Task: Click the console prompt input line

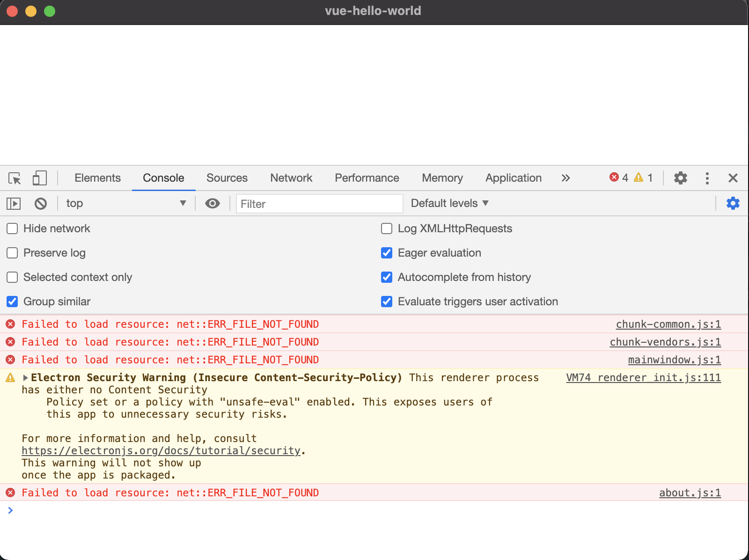Action: 374,510
